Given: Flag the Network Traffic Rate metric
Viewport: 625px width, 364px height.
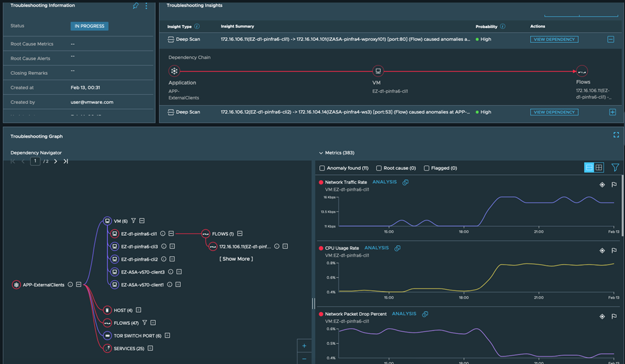Looking at the screenshot, I should 614,184.
